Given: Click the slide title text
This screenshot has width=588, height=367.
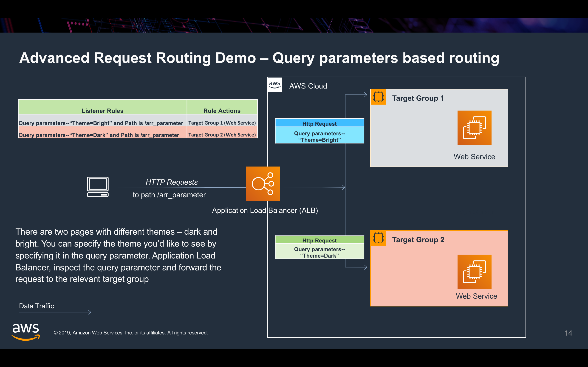Looking at the screenshot, I should (259, 58).
